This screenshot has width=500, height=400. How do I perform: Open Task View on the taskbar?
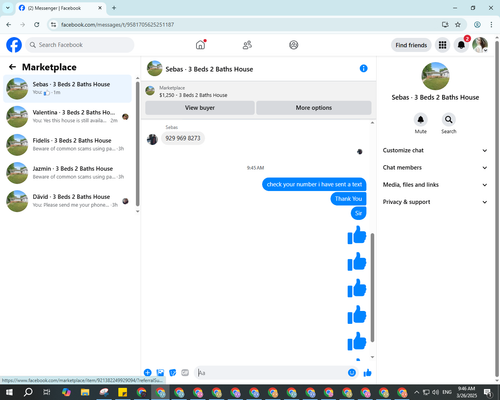(47, 392)
